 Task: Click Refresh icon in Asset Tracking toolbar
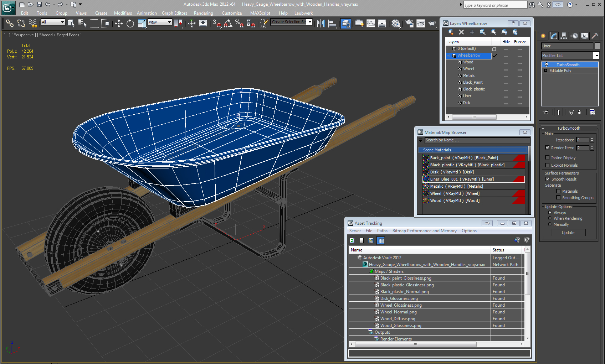(x=352, y=240)
